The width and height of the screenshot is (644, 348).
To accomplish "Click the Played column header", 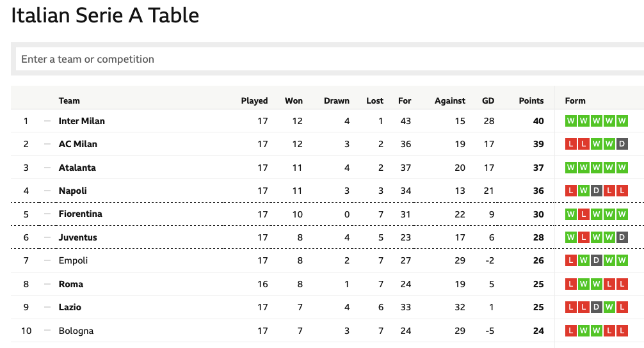I will coord(254,100).
